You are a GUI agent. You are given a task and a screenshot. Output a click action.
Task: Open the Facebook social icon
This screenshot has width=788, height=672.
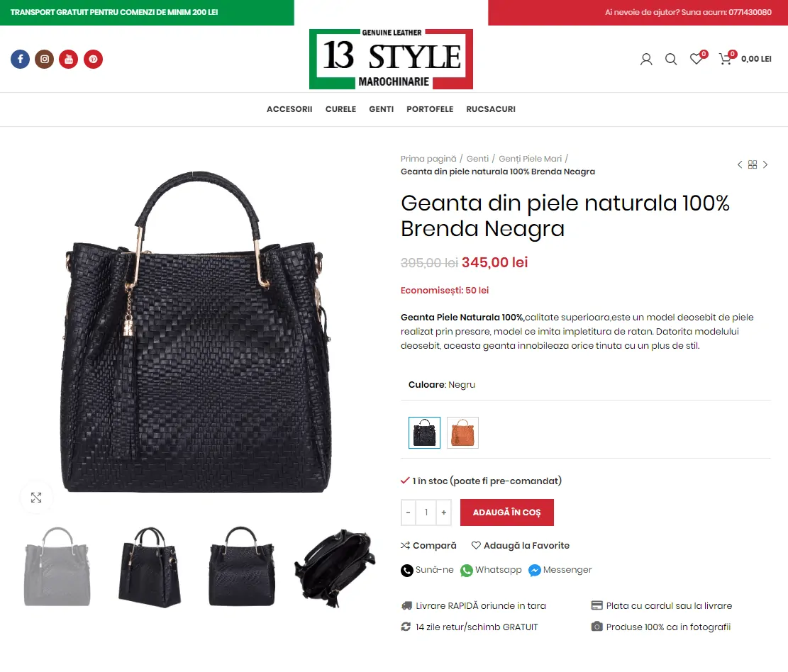(x=20, y=60)
